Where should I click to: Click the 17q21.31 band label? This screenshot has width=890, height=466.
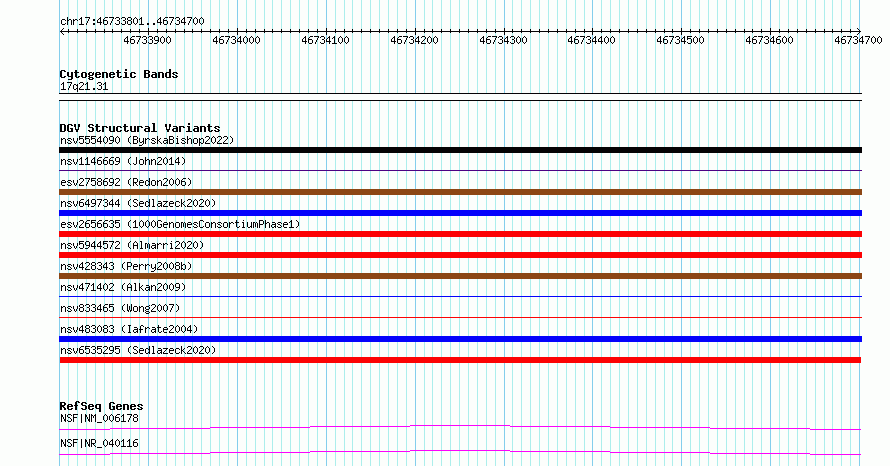coord(84,86)
